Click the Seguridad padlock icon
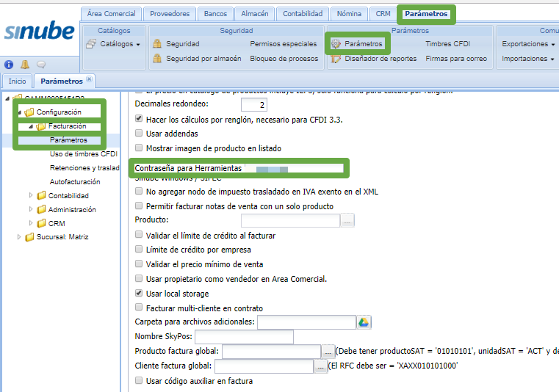The width and height of the screenshot is (559, 392). [x=156, y=44]
